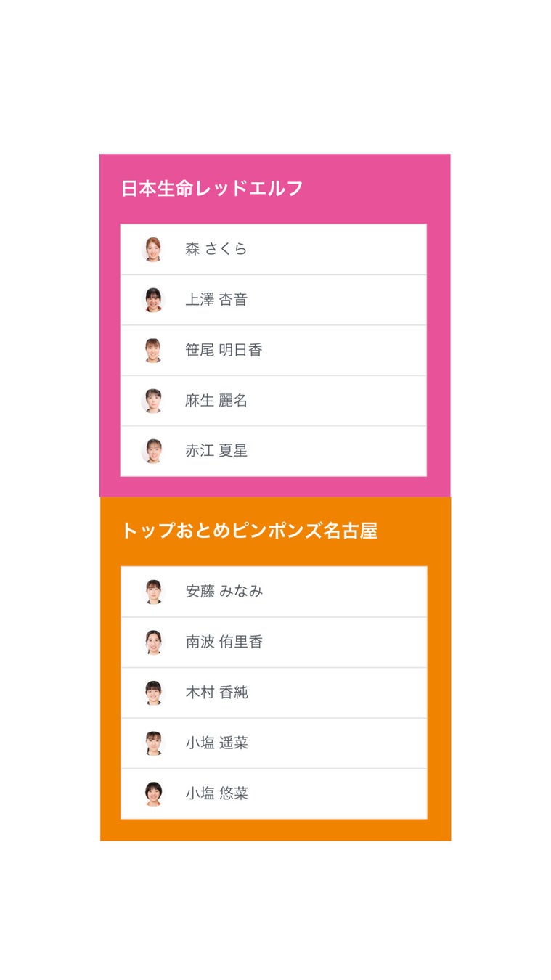The image size is (551, 980).
Task: Open player name 笹尾 明日香
Action: [x=224, y=350]
